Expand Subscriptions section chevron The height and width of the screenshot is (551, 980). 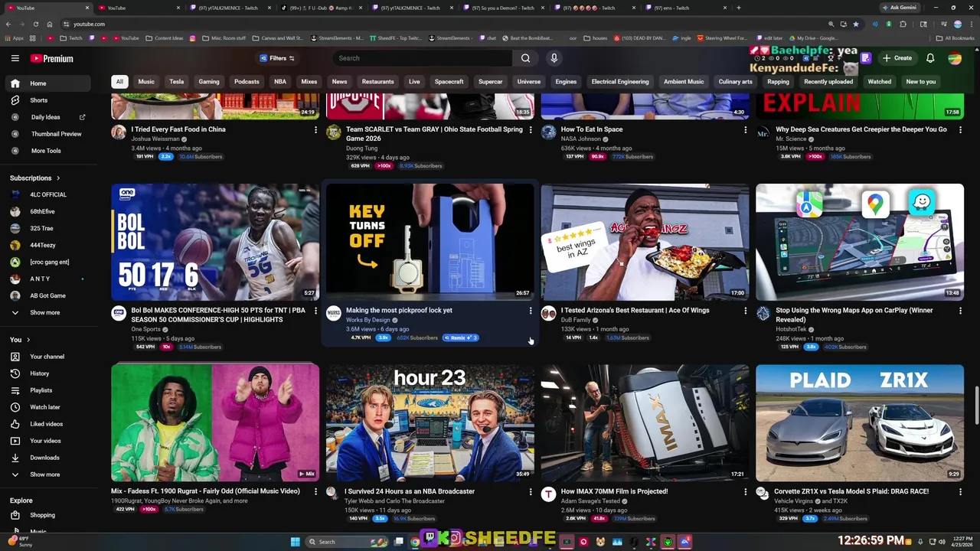(57, 178)
